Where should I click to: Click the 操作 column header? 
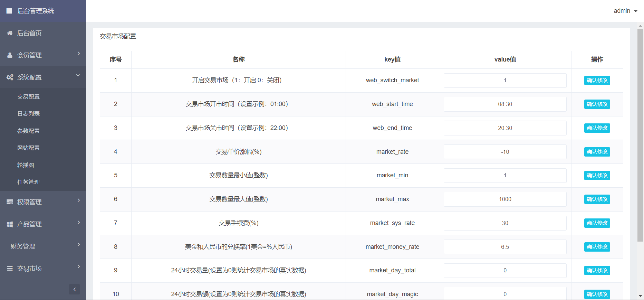pos(597,59)
